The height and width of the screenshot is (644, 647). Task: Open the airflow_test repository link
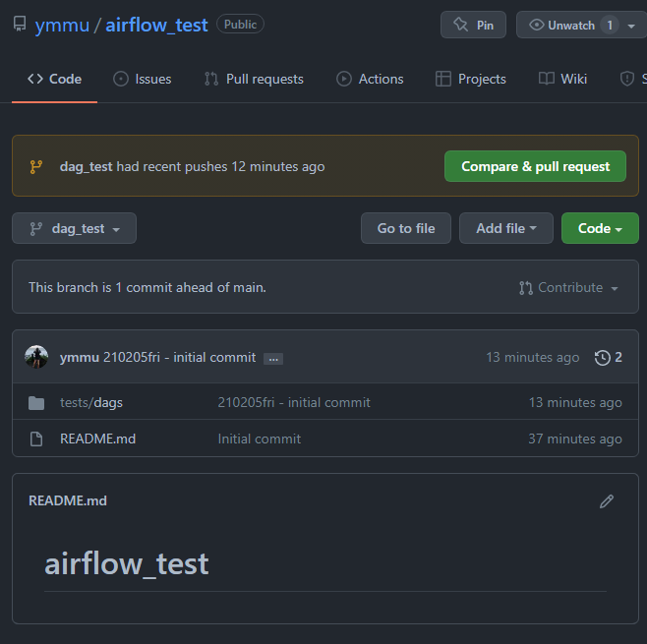[x=156, y=26]
